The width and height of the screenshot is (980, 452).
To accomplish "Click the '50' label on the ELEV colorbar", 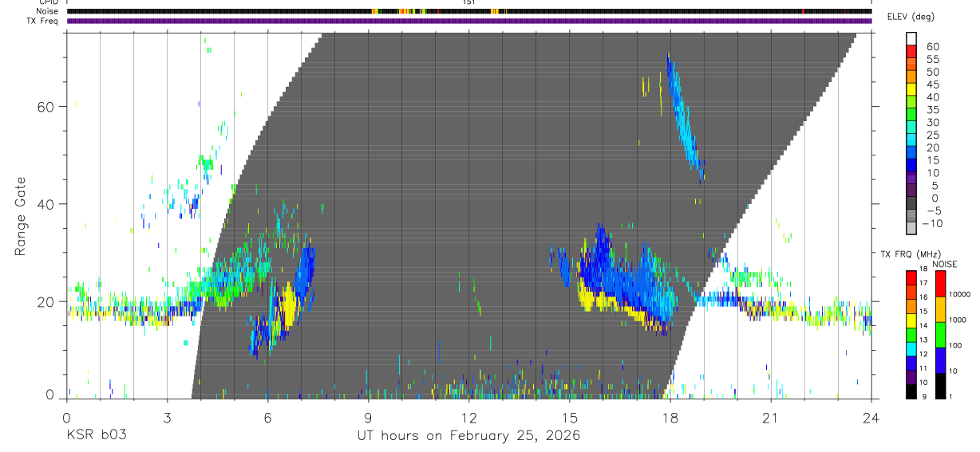I will coord(933,73).
